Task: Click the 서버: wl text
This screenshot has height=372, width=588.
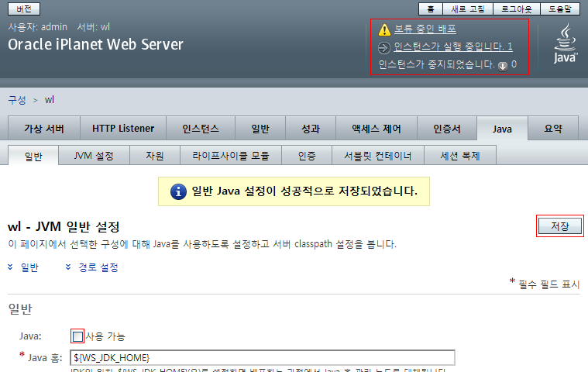Action: (94, 27)
